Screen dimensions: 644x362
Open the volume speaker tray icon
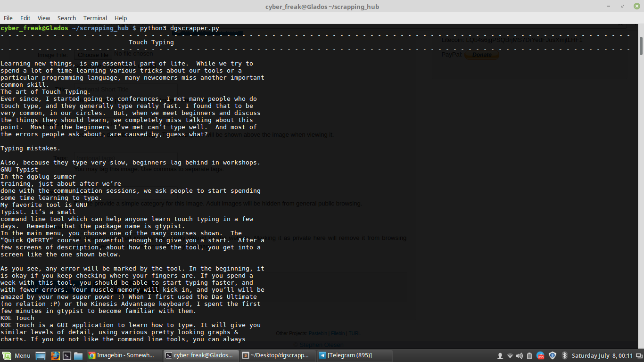[x=519, y=355]
